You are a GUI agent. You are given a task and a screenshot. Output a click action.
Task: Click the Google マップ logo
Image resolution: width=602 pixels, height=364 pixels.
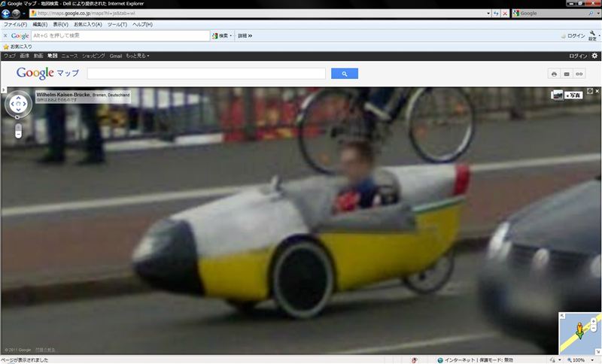47,73
